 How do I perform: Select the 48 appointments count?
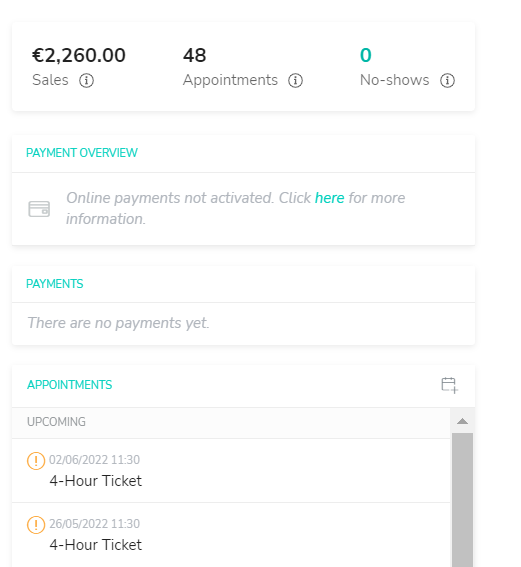[x=195, y=55]
